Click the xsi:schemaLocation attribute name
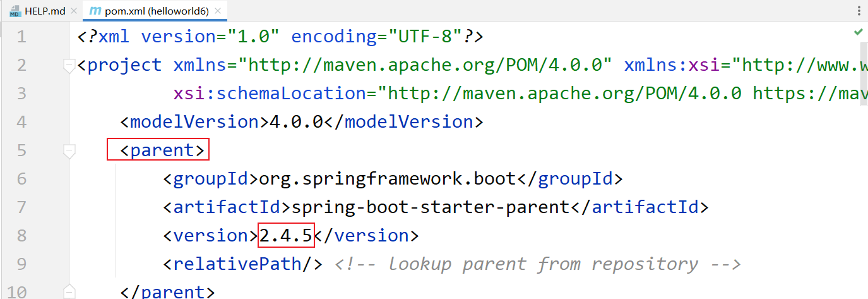The width and height of the screenshot is (868, 299). click(270, 93)
